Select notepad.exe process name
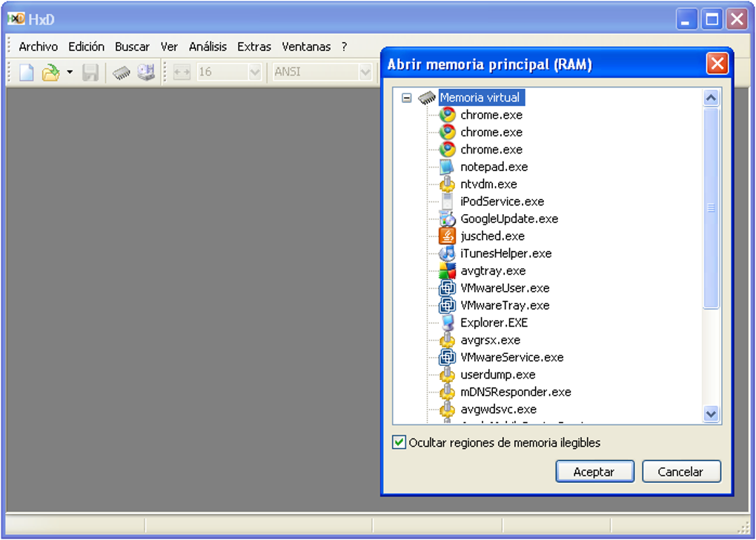This screenshot has width=756, height=540. 494,167
